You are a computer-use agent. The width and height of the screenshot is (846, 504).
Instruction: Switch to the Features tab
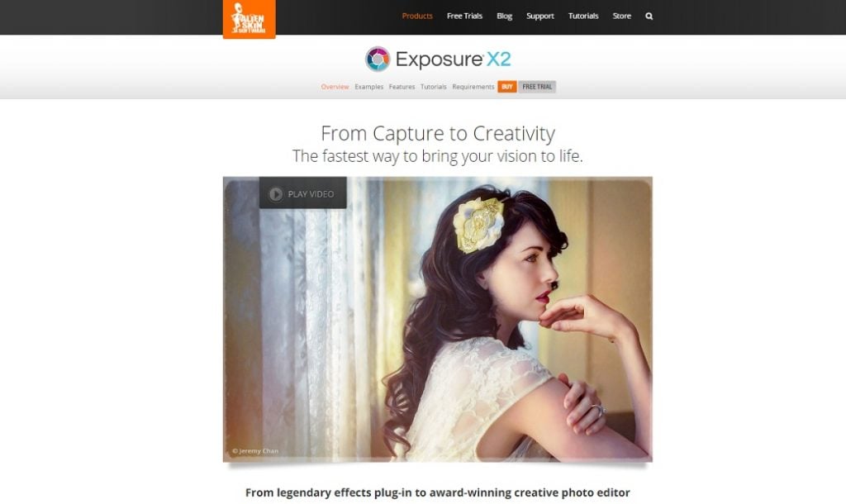coord(402,86)
